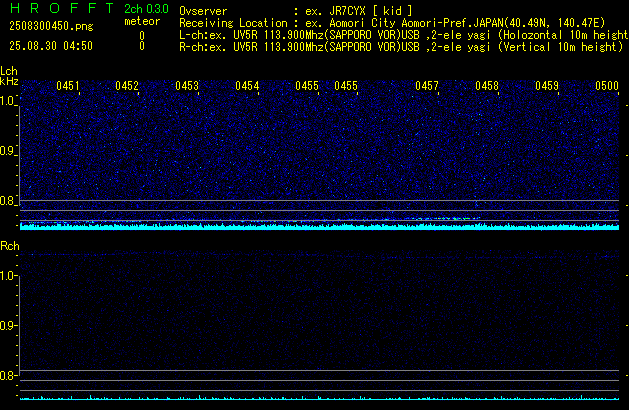Click the Lch 1.0 kHz axis label

tap(7, 101)
